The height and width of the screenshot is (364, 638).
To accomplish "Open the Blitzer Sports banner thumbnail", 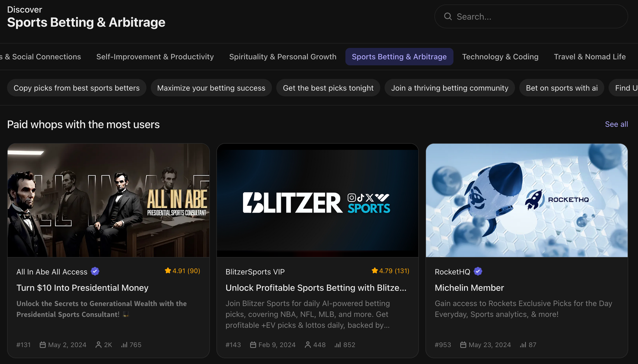I will pos(317,200).
